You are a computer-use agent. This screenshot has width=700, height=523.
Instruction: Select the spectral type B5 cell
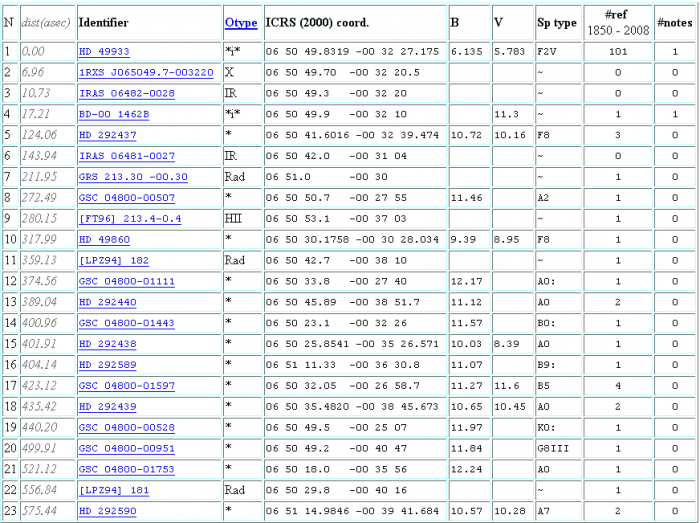point(543,386)
